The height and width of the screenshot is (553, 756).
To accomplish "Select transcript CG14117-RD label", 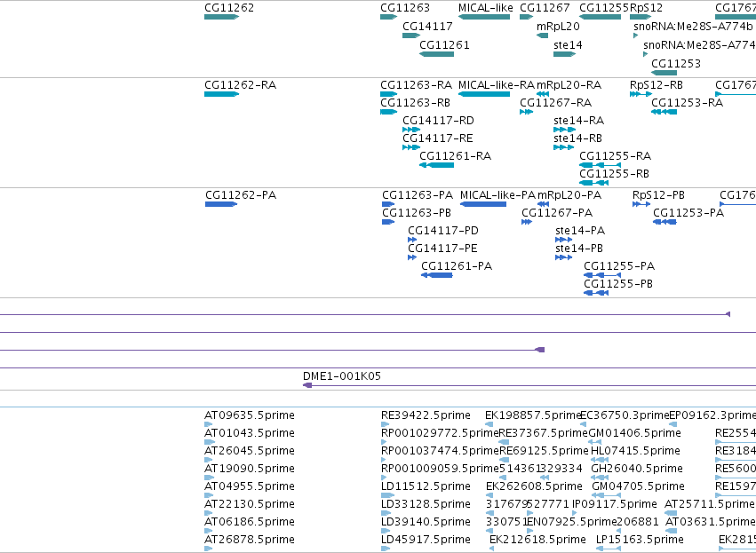I will coord(438,121).
